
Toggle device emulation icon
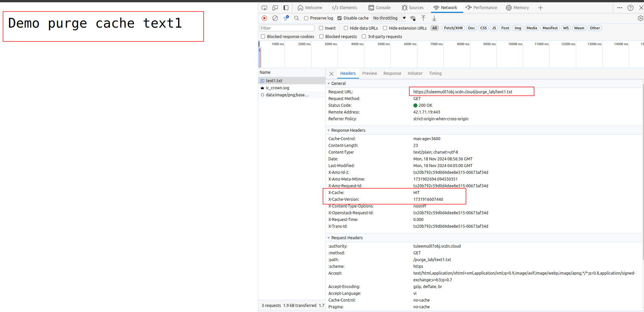click(275, 8)
